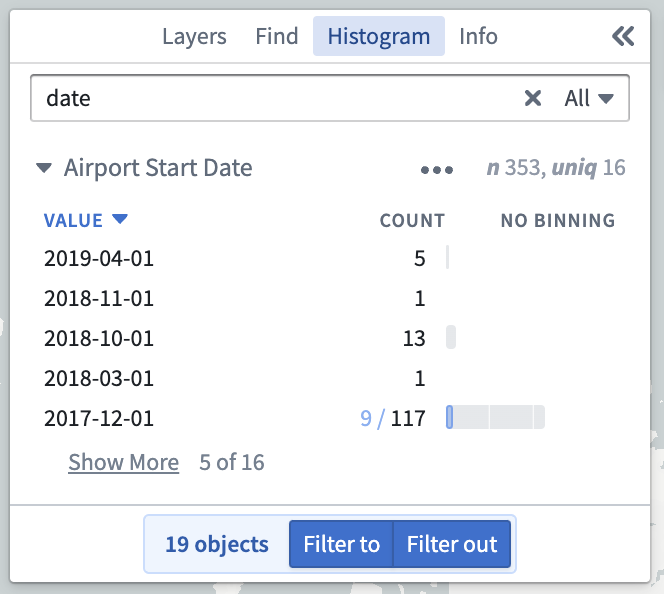Click the histogram bar for 2018-10-01

coord(451,337)
